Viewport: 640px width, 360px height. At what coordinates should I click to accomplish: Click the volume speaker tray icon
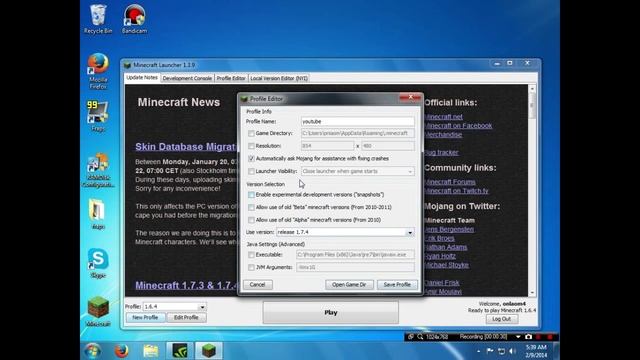(513, 351)
